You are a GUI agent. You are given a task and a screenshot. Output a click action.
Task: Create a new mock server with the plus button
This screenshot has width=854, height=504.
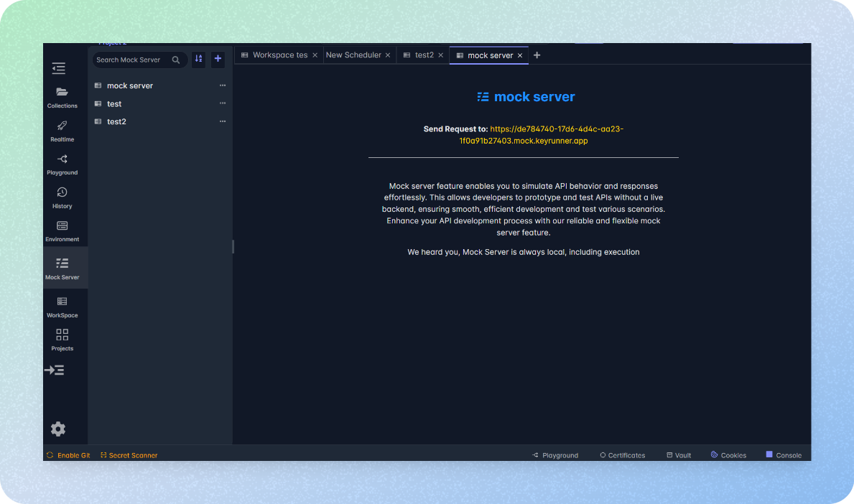[x=218, y=59]
